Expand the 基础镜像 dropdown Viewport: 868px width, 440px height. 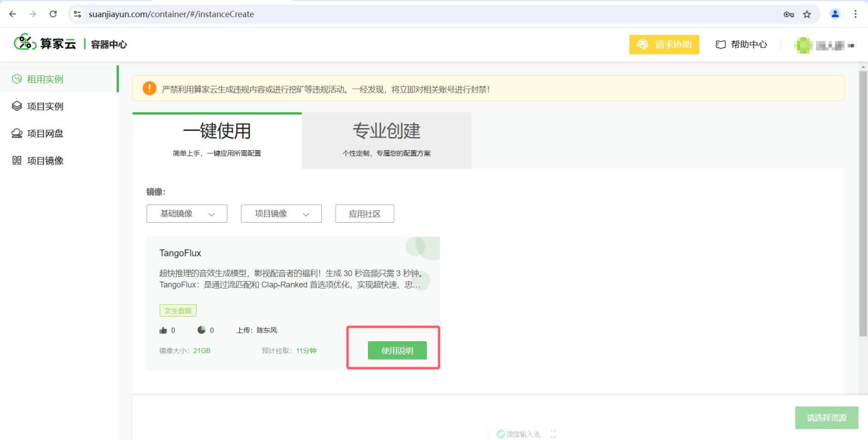coord(187,214)
